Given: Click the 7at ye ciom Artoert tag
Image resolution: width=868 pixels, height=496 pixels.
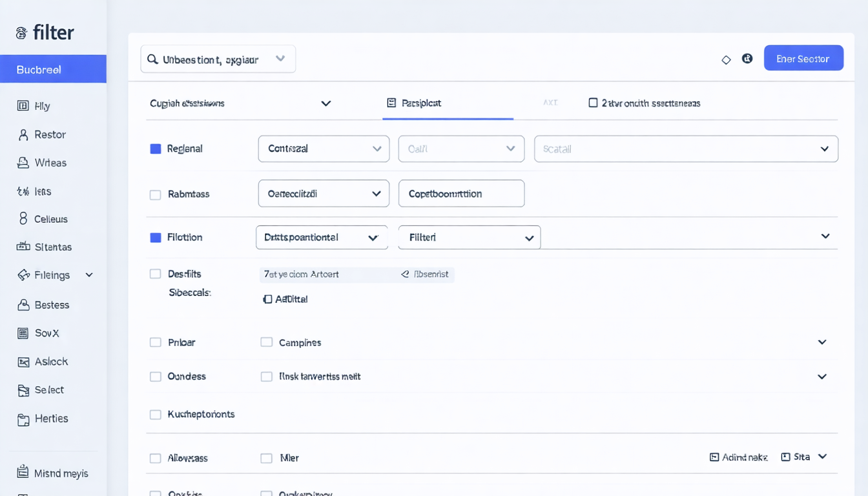Looking at the screenshot, I should (302, 274).
